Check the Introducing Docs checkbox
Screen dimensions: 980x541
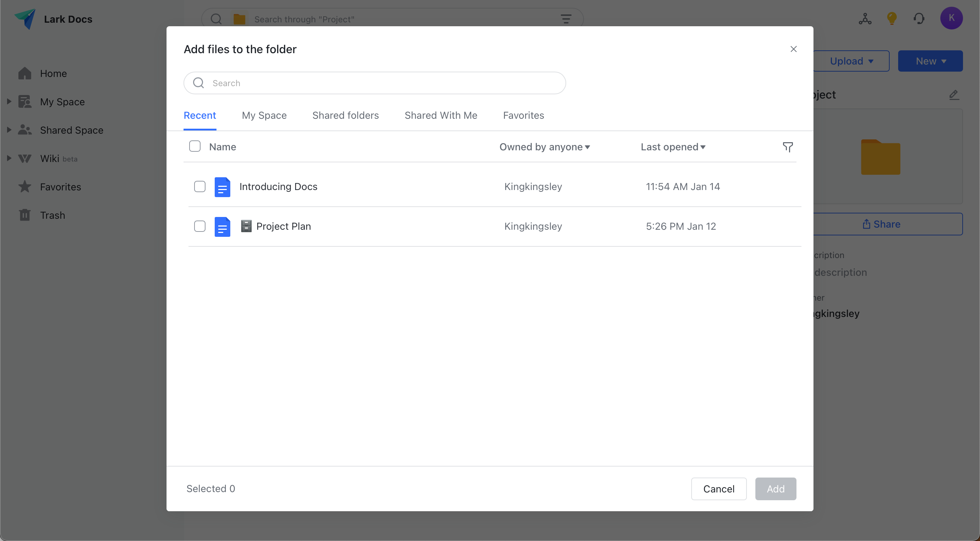200,186
